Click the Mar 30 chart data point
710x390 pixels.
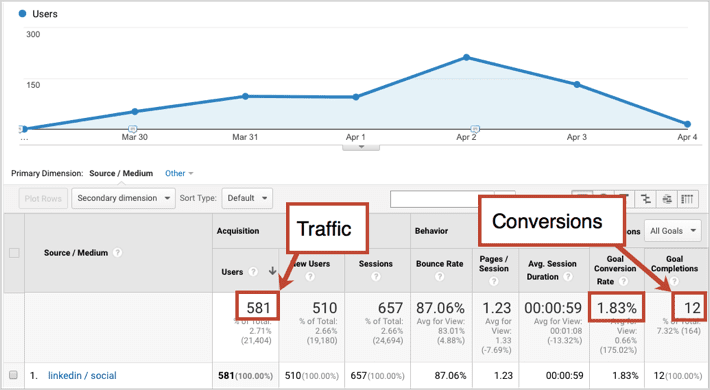(134, 111)
